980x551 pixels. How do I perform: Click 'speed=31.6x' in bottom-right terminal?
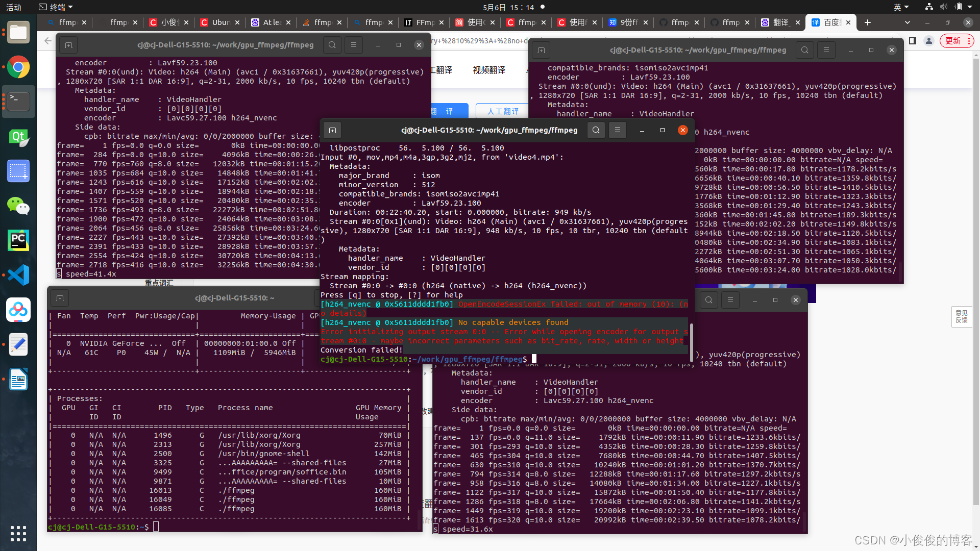point(468,529)
